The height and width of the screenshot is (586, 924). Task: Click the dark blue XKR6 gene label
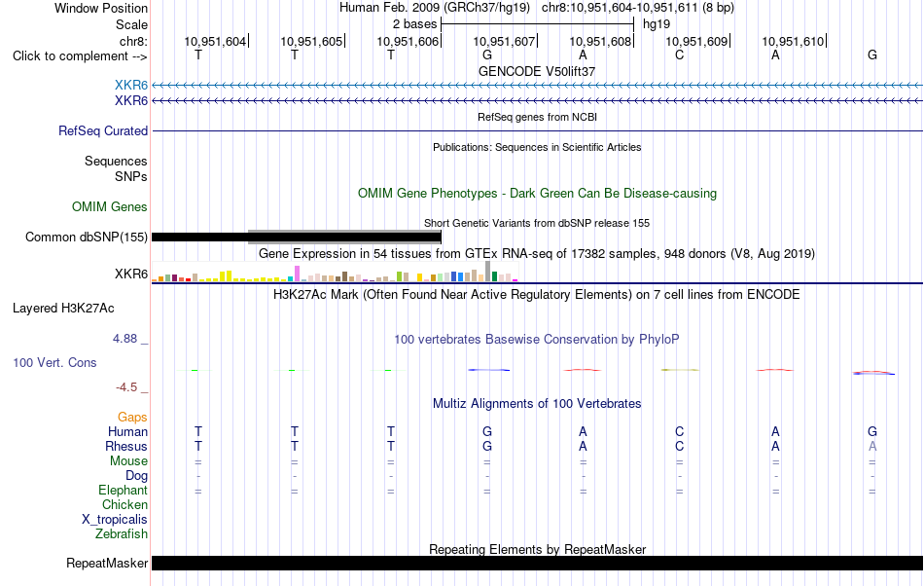click(x=131, y=101)
